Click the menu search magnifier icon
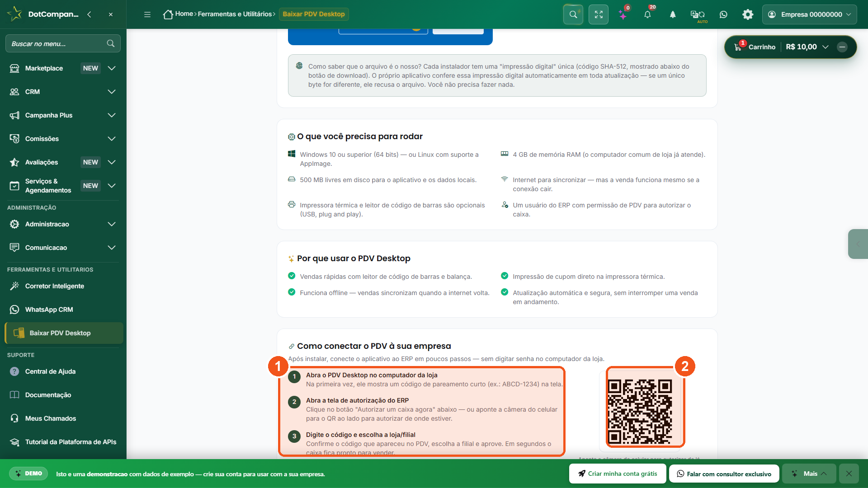The height and width of the screenshot is (488, 868). point(111,43)
